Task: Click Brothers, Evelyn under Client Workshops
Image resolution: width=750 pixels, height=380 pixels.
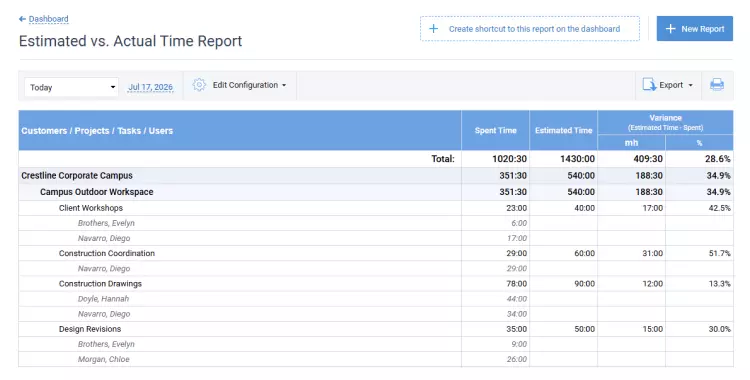Action: pos(375,223)
